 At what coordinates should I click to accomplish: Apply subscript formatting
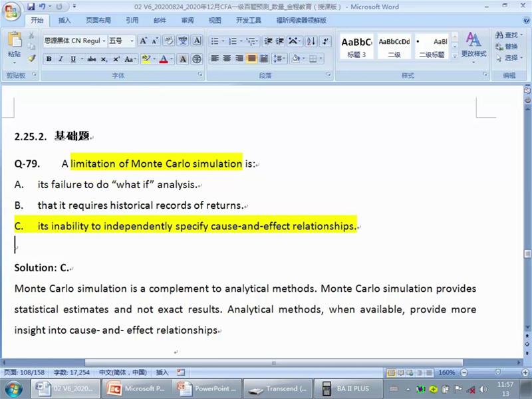pos(104,59)
